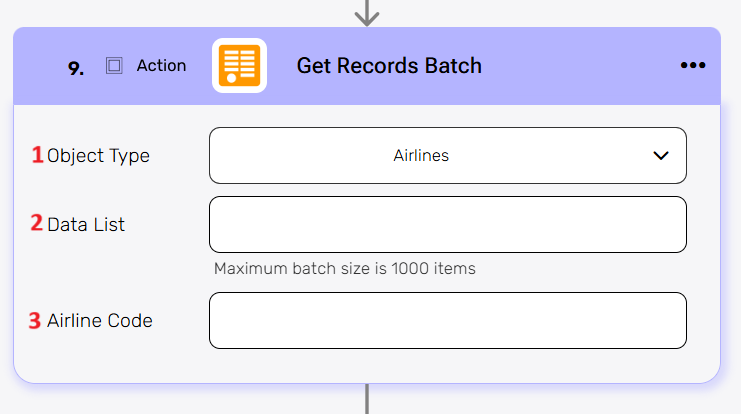Image resolution: width=741 pixels, height=414 pixels.
Task: Click the step number 9 label
Action: pos(76,67)
